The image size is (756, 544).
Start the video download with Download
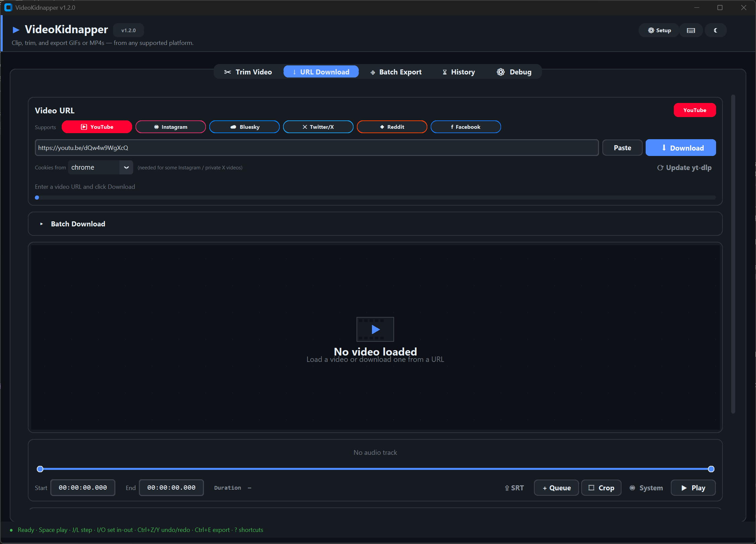pyautogui.click(x=681, y=148)
